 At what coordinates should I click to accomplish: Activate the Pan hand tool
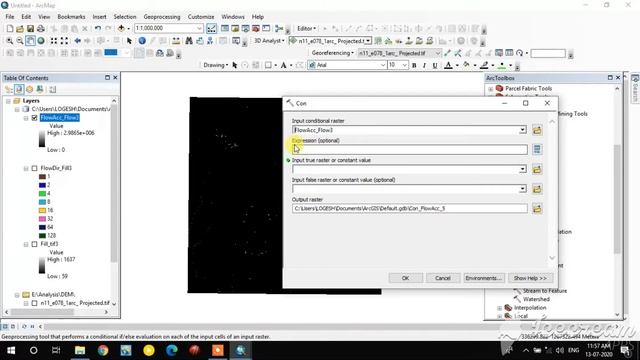pos(30,41)
